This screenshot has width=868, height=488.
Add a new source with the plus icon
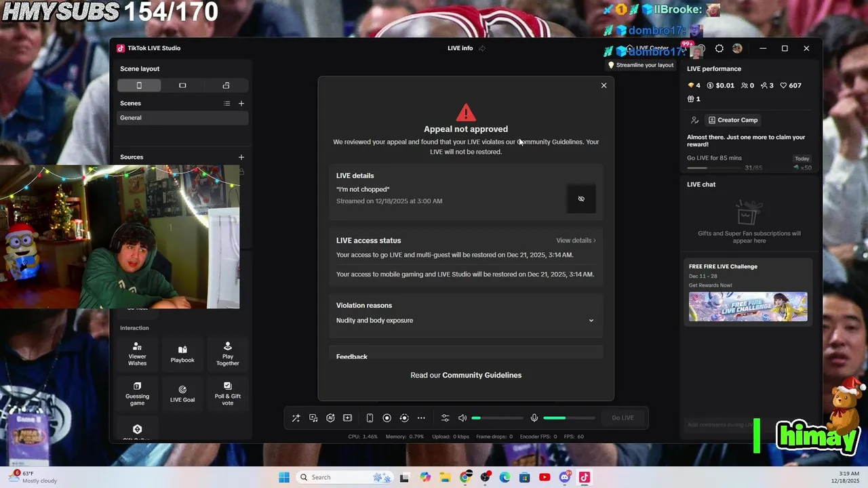(x=241, y=157)
